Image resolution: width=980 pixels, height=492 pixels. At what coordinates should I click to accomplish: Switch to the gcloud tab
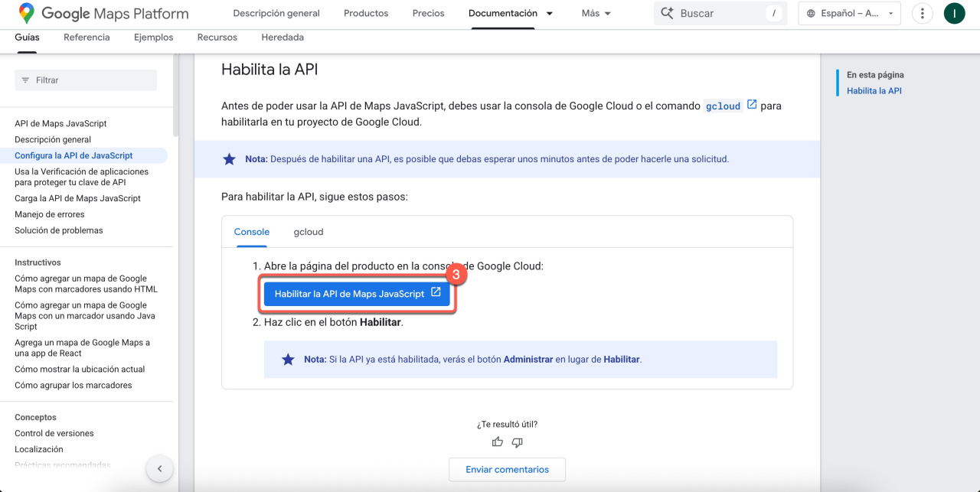click(x=309, y=232)
